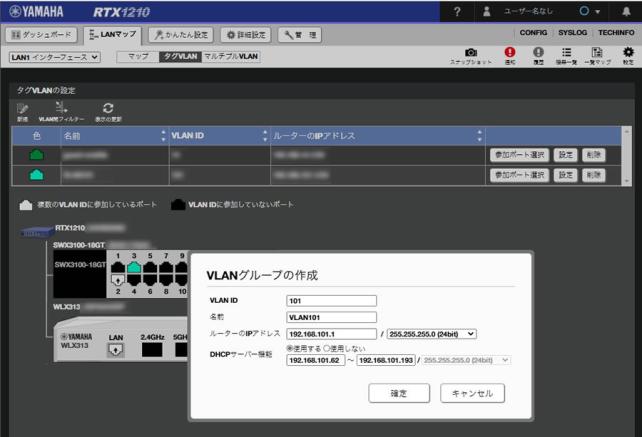Click the VLAN ID field containing 101

[x=331, y=301]
